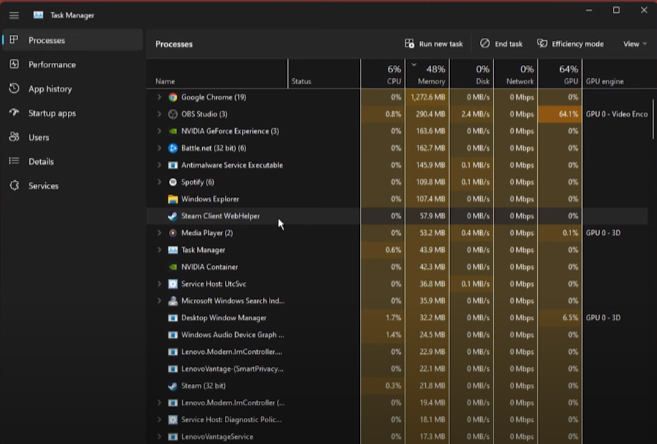
Task: Sort by the Network column header
Action: tap(516, 74)
